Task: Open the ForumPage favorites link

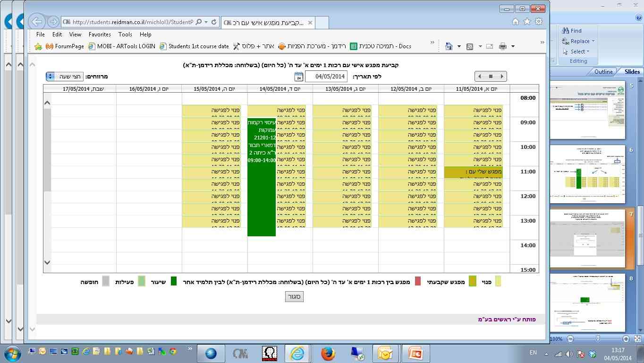Action: (x=65, y=46)
